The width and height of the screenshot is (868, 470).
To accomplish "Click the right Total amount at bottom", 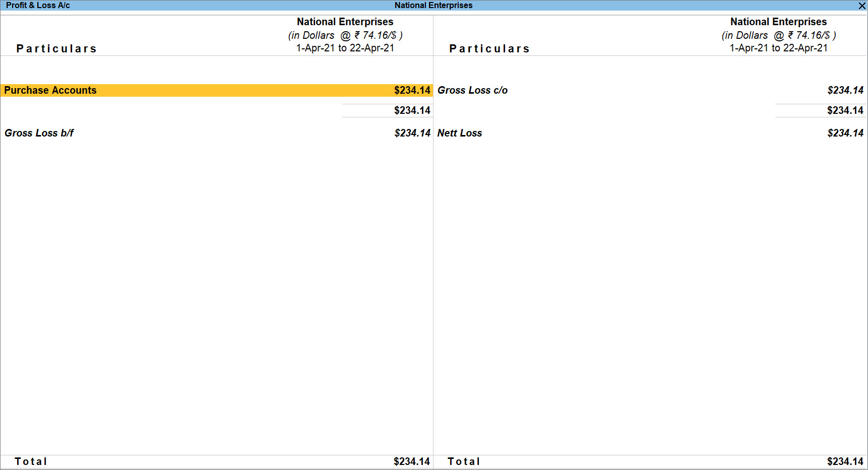I will click(845, 461).
